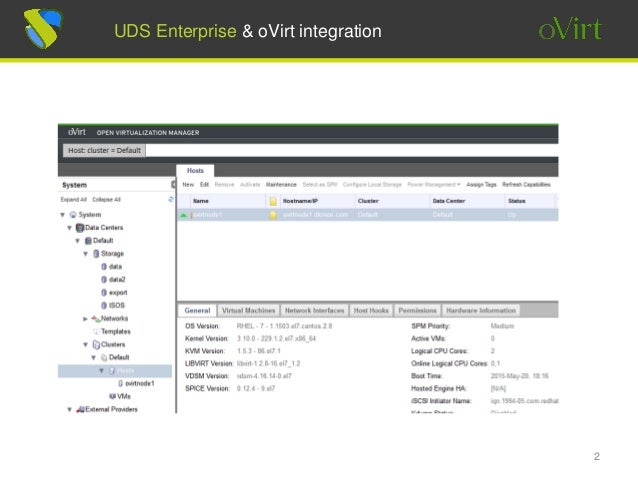The image size is (638, 479).
Task: Click Edit in the hosts toolbar
Action: point(204,184)
